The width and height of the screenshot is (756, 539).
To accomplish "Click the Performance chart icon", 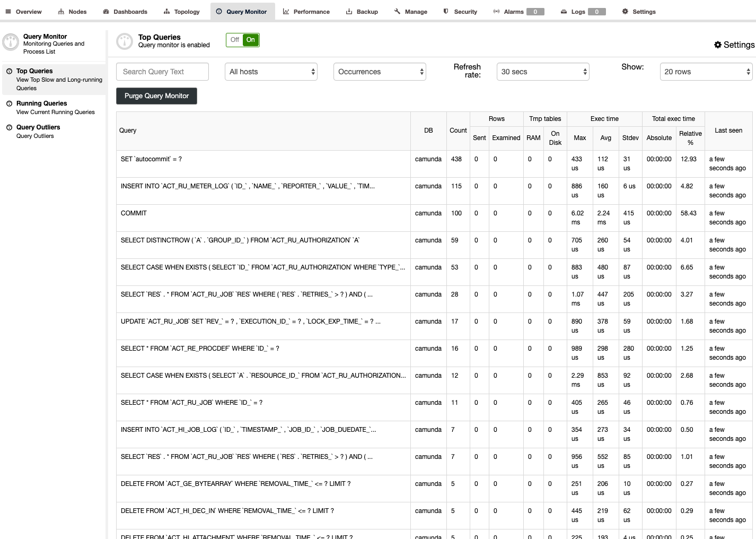I will click(x=286, y=12).
